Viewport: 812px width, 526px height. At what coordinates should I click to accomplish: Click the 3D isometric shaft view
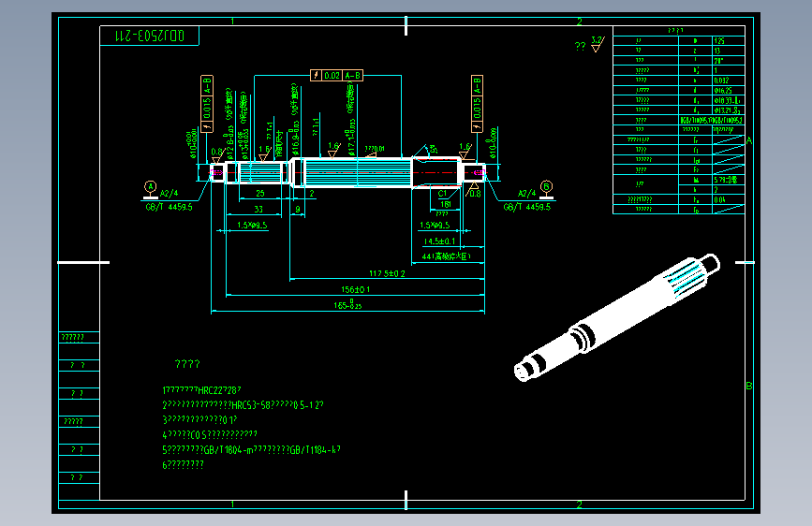click(617, 318)
